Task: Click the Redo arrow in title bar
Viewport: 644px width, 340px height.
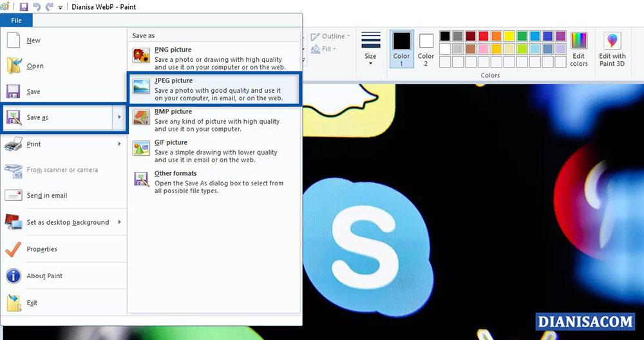Action: pos(50,6)
